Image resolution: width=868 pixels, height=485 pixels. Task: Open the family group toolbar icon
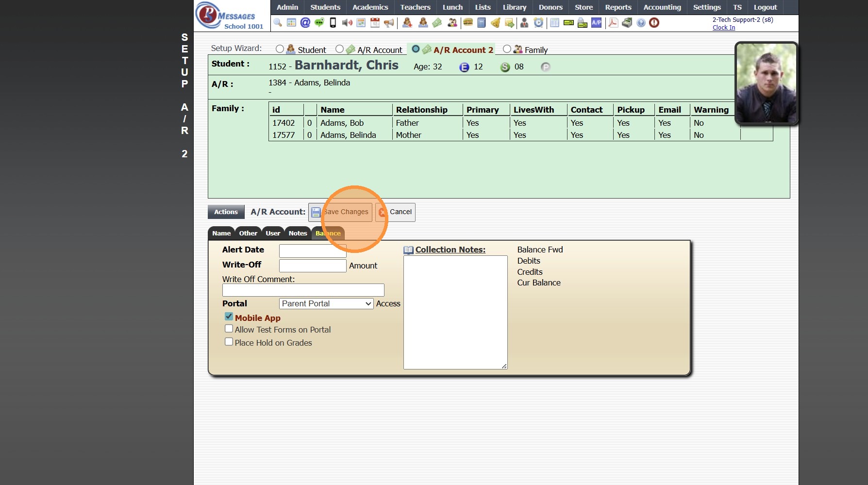click(452, 23)
